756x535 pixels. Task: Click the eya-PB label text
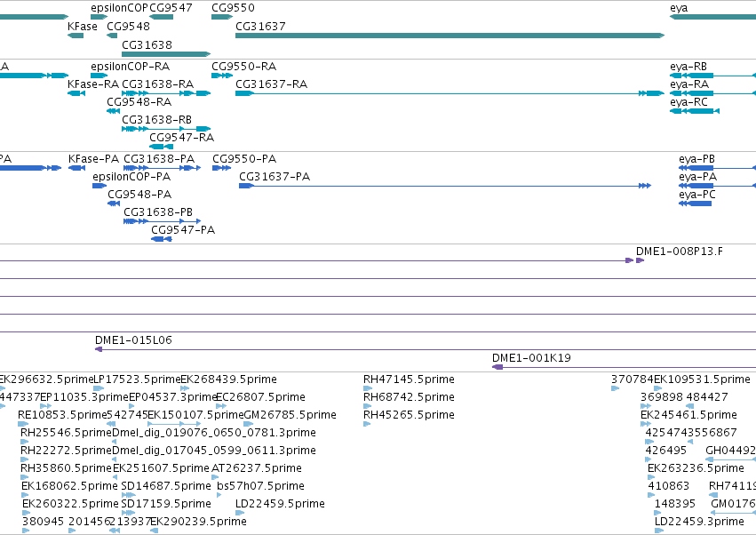(696, 159)
